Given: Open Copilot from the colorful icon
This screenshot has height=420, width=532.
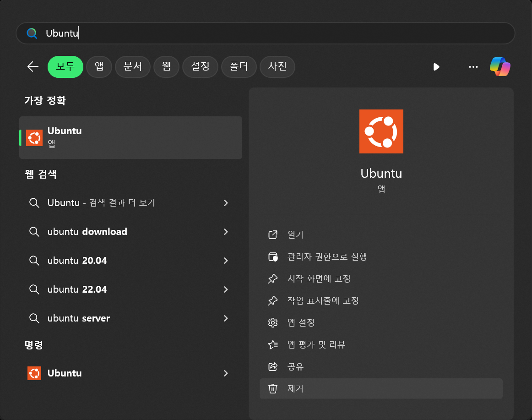Looking at the screenshot, I should tap(500, 66).
